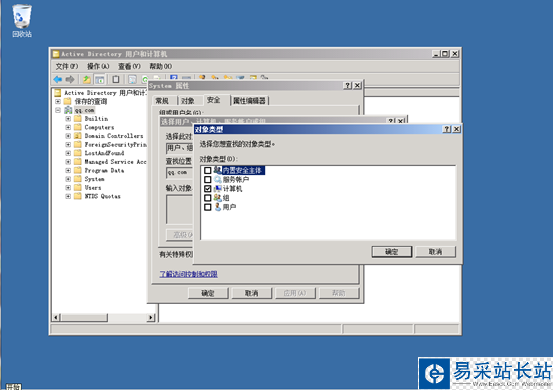Image resolution: width=553 pixels, height=390 pixels.
Task: Select the 回收站 recycle bin desktop icon
Action: tap(22, 20)
